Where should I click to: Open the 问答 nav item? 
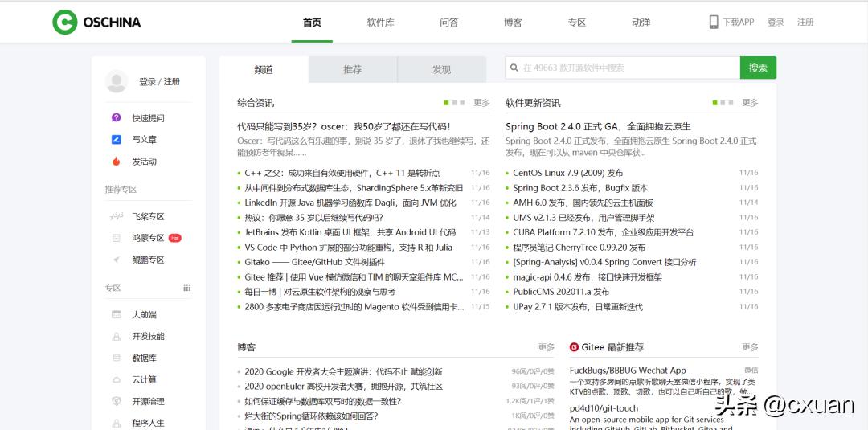coord(449,23)
